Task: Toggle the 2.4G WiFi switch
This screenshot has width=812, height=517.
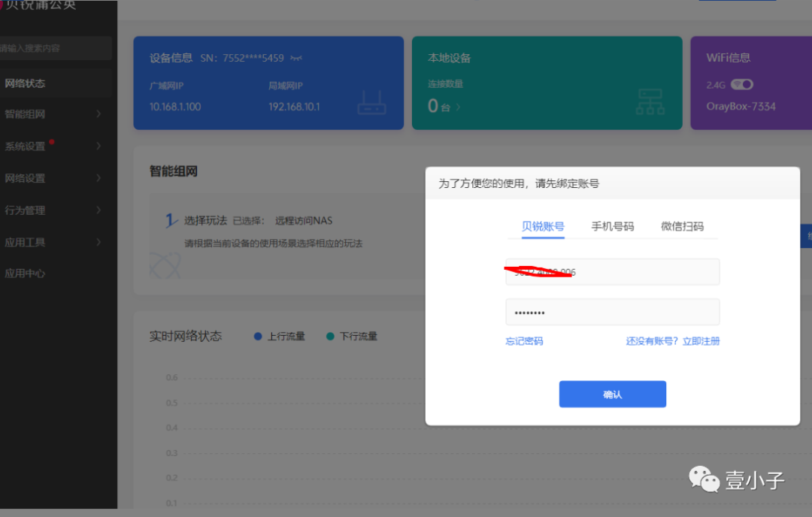Action: (x=741, y=84)
